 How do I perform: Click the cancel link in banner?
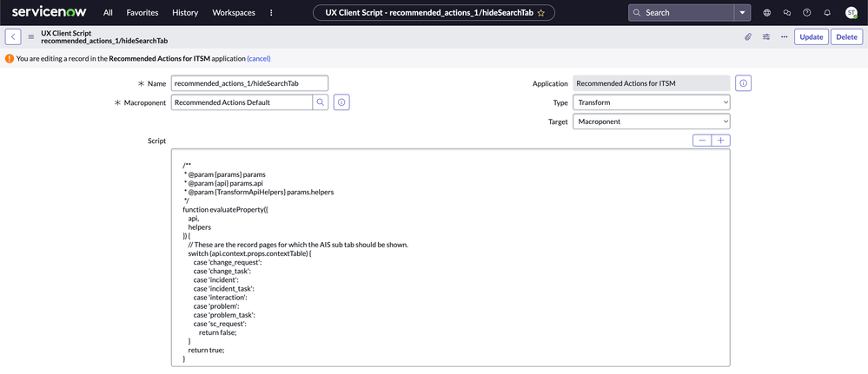(x=259, y=58)
